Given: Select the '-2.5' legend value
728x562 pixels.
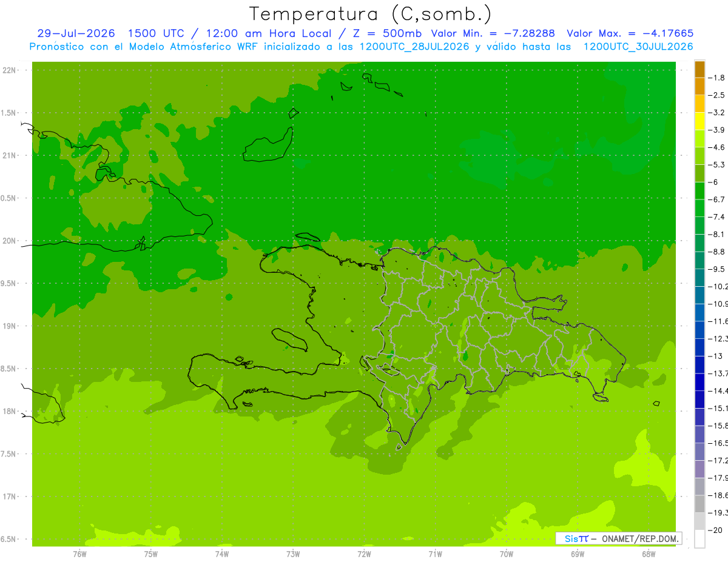Looking at the screenshot, I should pos(717,95).
